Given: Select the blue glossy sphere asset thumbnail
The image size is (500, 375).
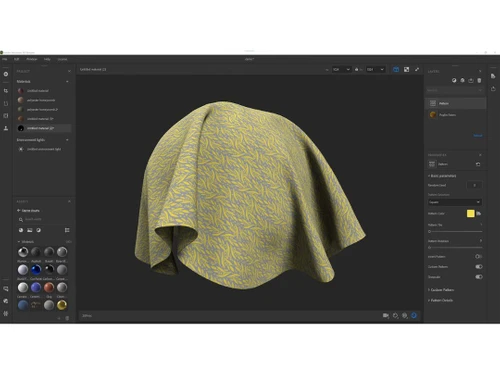Looking at the screenshot, I should pos(36,269).
